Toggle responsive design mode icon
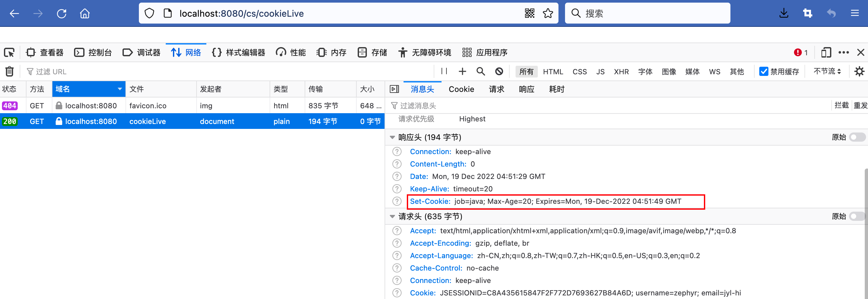The width and height of the screenshot is (868, 299). (x=826, y=53)
